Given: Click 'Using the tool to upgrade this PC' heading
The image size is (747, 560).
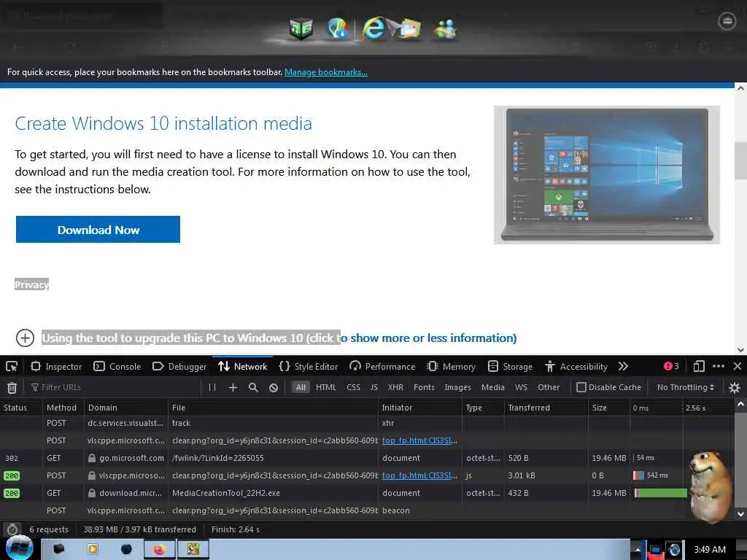Looking at the screenshot, I should 279,338.
